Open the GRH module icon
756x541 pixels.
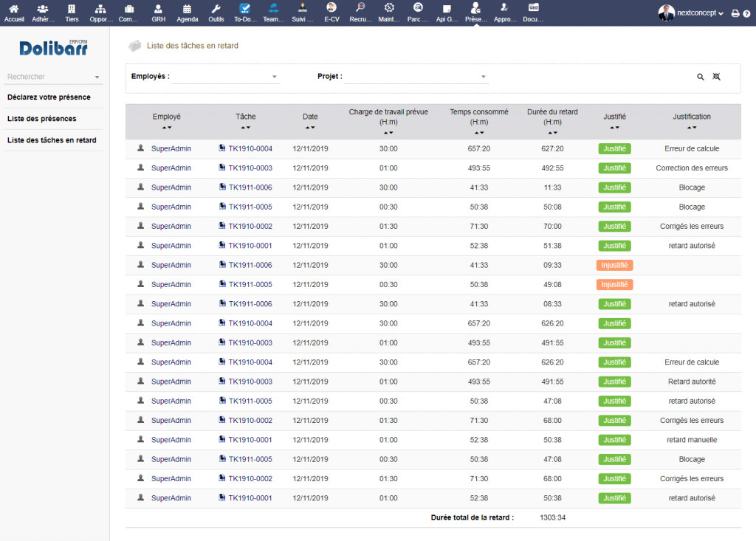[158, 12]
